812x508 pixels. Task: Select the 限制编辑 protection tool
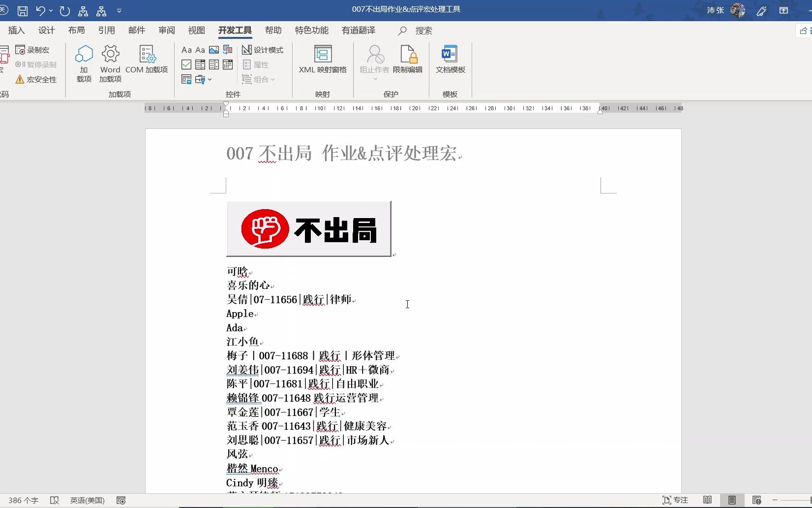(x=408, y=62)
